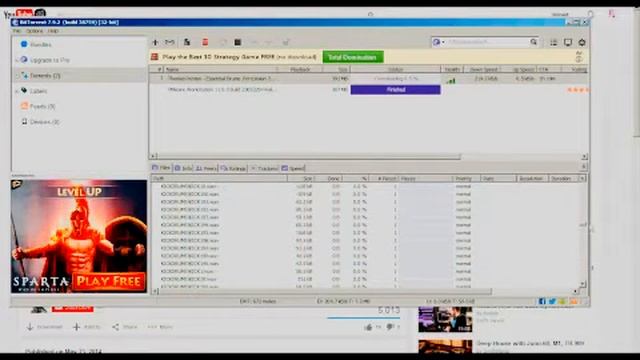The height and width of the screenshot is (360, 640).
Task: Sort files by Path column header
Action: 219,179
